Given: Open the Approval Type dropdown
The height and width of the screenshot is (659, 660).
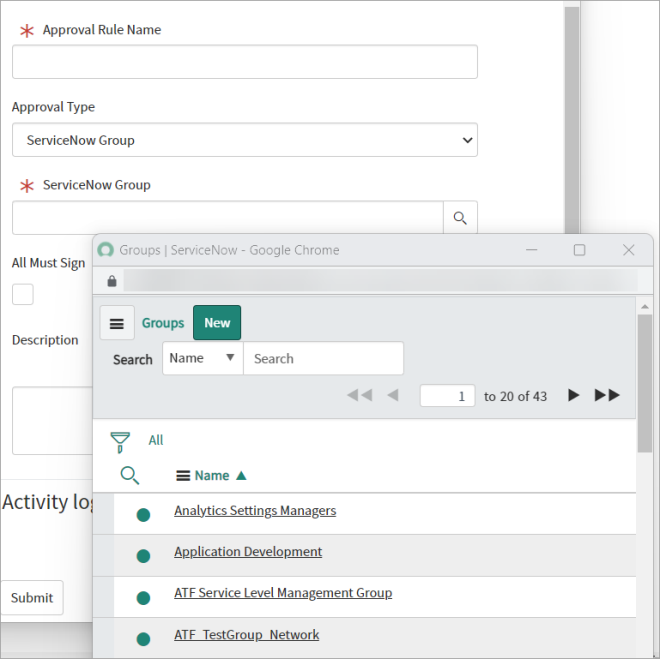Looking at the screenshot, I should [x=245, y=140].
